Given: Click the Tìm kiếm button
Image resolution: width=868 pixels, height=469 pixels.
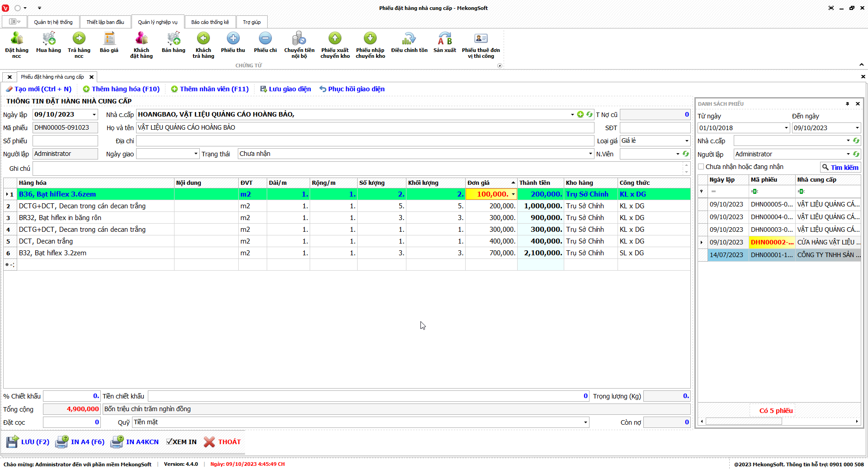Looking at the screenshot, I should (x=840, y=168).
